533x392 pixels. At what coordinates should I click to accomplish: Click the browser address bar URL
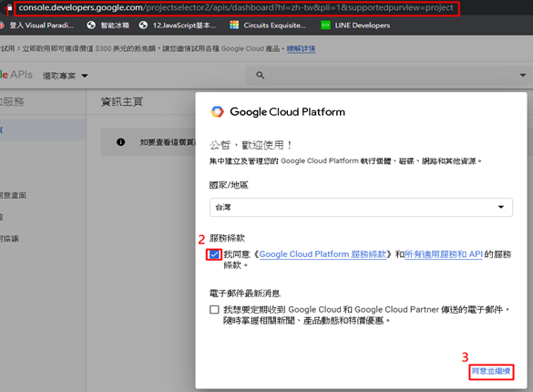(x=236, y=8)
